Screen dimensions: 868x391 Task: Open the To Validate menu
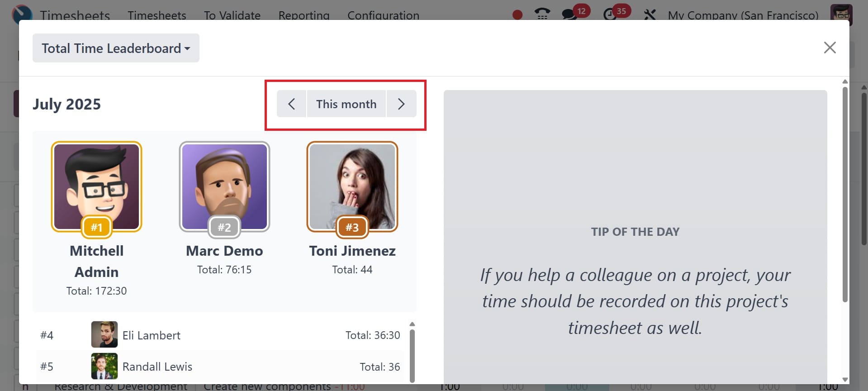tap(232, 15)
